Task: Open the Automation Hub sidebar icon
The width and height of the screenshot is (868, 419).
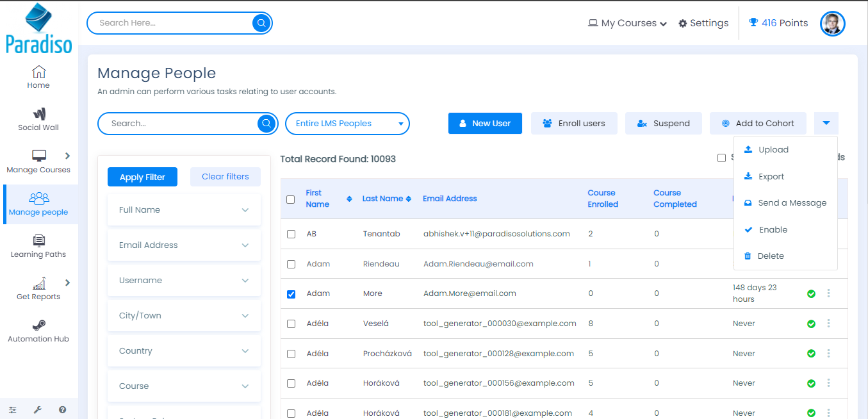Action: [x=39, y=325]
